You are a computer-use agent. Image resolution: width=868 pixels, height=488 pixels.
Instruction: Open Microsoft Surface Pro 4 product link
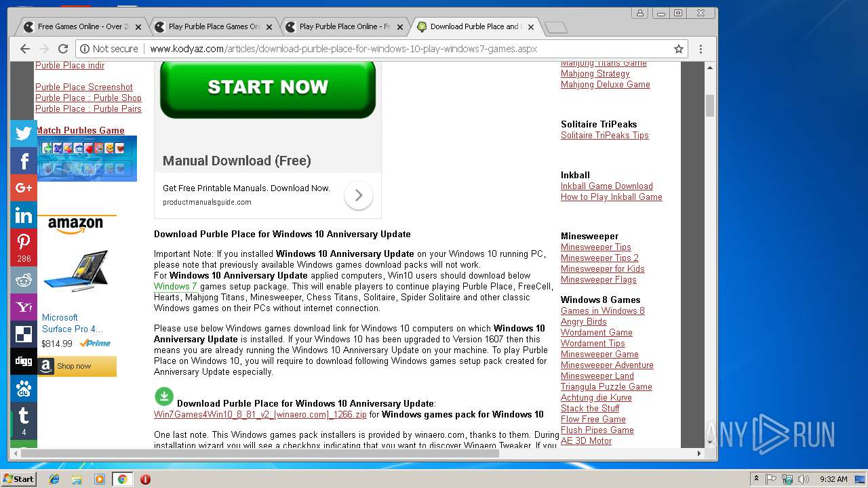click(73, 323)
